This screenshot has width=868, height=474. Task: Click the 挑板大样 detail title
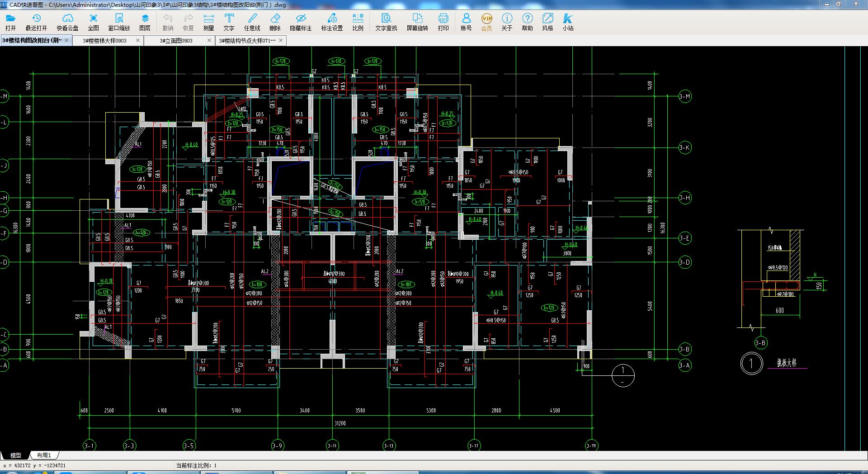pyautogui.click(x=787, y=363)
